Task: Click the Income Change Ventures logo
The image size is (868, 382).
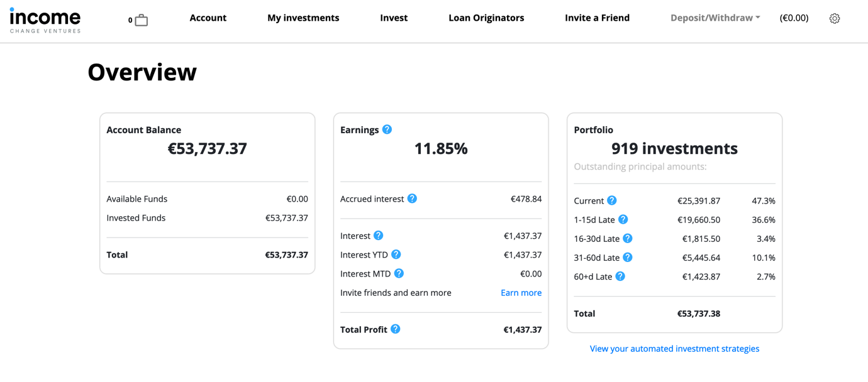Action: (45, 19)
